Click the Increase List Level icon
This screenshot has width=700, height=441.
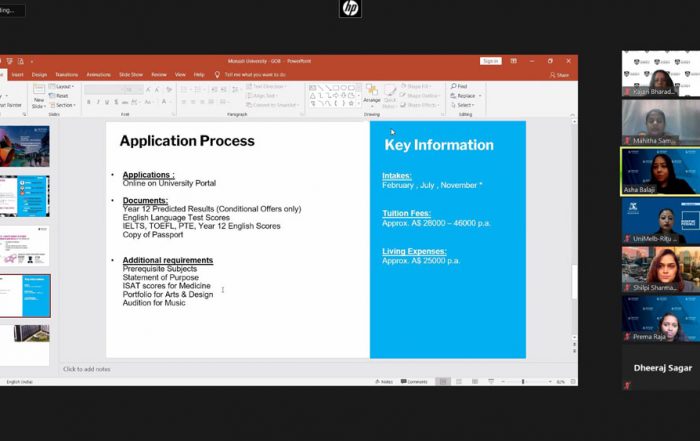[223, 90]
